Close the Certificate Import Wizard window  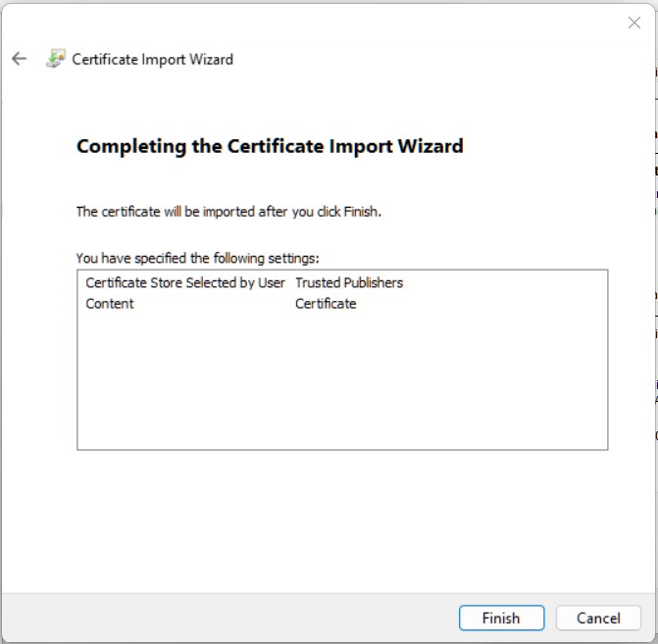[x=633, y=23]
